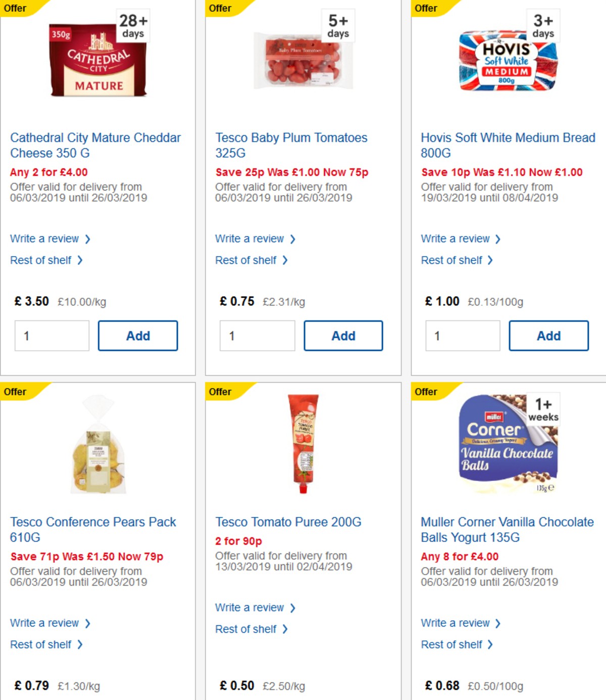Click the Offer banner on the Tomato Puree tile
Screen dimensions: 606x700
[220, 391]
